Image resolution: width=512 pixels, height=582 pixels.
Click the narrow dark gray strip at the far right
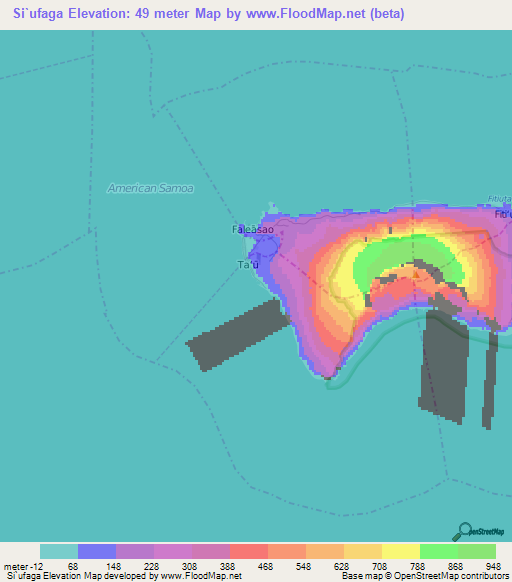point(490,379)
